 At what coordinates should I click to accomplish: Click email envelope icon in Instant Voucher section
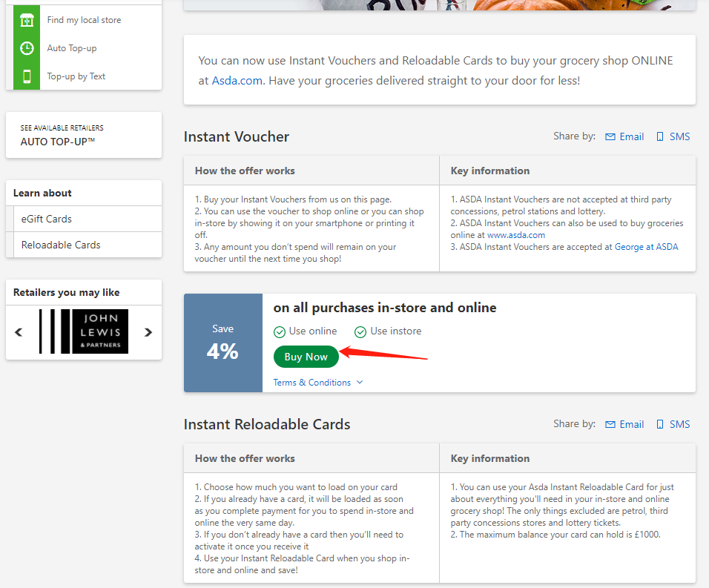(x=610, y=136)
